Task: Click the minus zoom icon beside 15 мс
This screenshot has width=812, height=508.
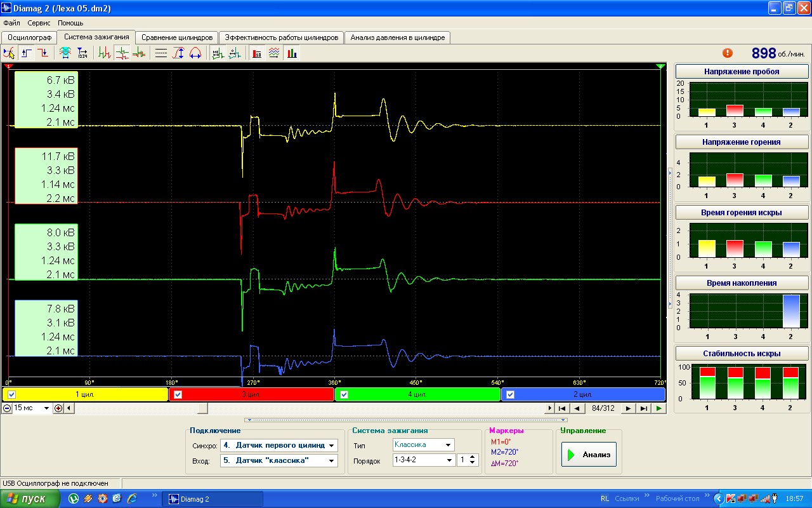Action: [x=7, y=408]
